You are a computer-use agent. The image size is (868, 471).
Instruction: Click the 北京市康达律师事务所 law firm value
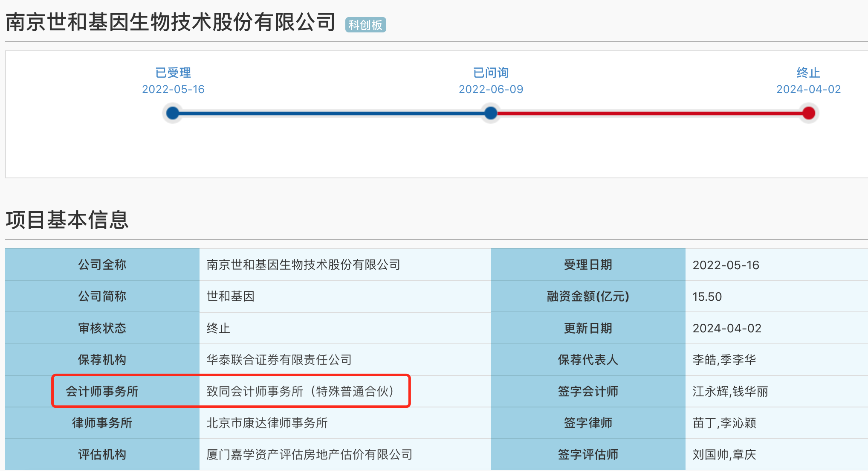[x=267, y=423]
